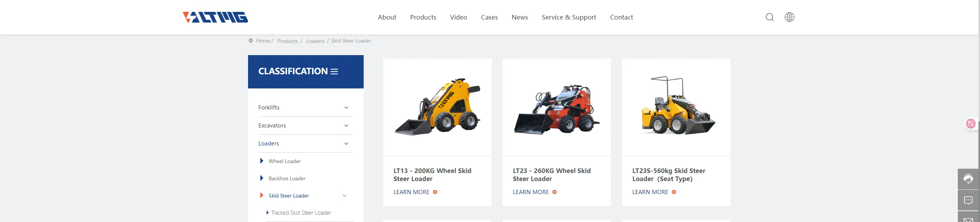
Task: Open the search magnifier icon
Action: (x=769, y=17)
